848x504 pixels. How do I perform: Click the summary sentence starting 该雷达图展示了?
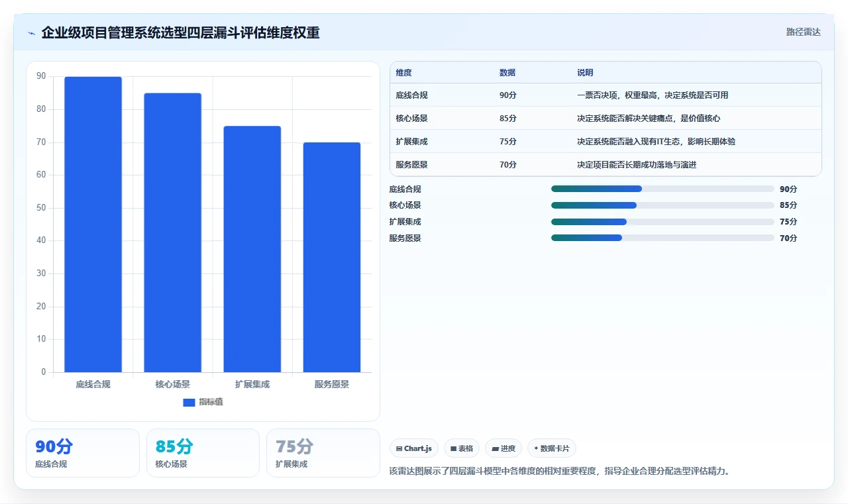tap(560, 472)
